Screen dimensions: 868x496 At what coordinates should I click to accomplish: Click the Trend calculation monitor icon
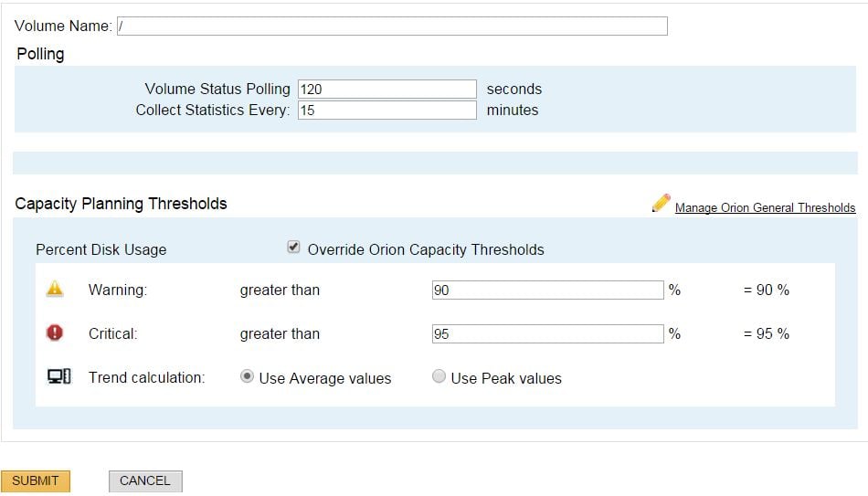point(58,376)
